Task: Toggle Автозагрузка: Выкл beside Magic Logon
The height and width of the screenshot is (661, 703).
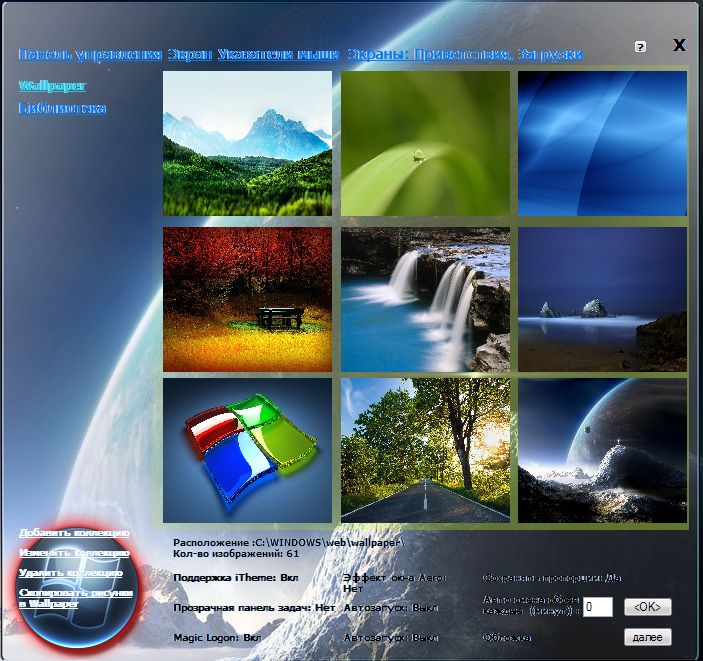Action: click(391, 637)
